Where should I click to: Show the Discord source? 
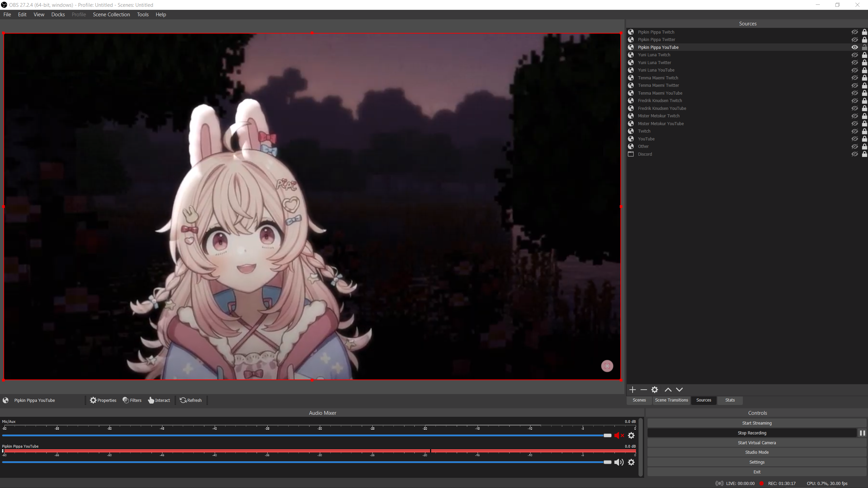[x=855, y=154]
